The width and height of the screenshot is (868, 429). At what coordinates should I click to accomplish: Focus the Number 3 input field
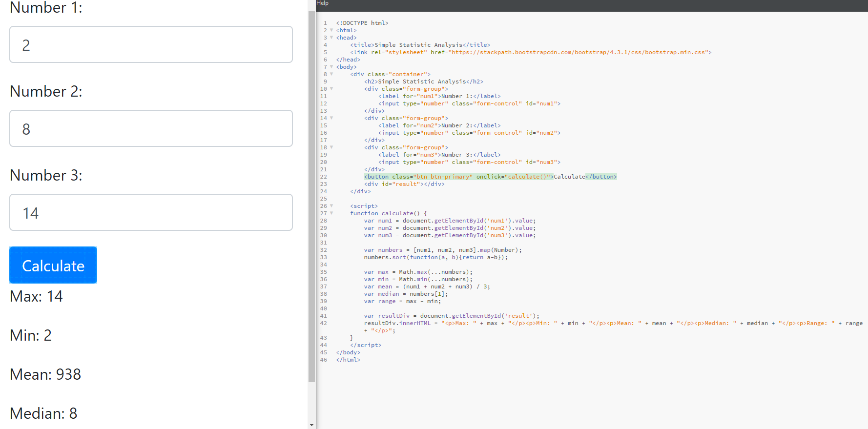[151, 212]
